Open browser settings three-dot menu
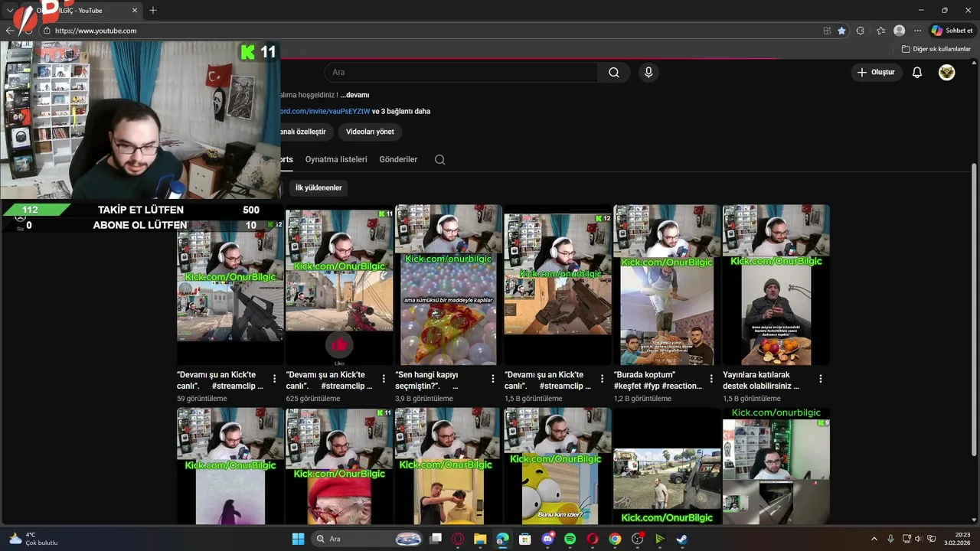Screen dimensions: 980x551 (918, 31)
